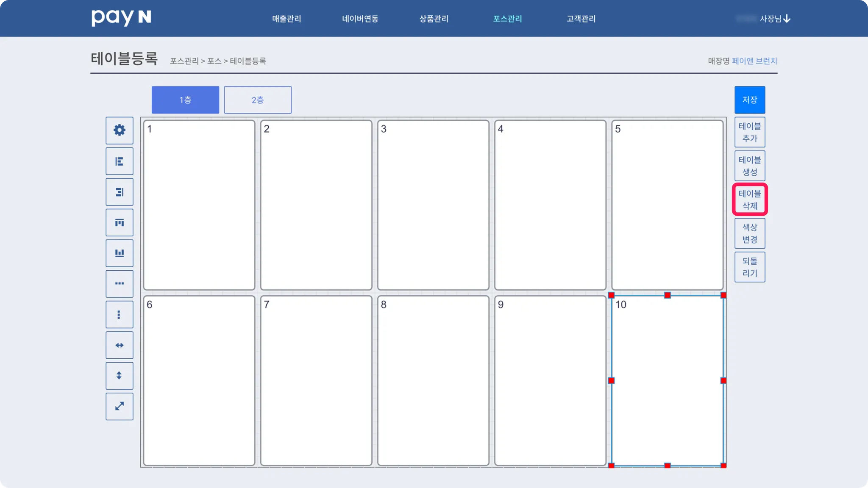This screenshot has width=868, height=488.
Task: Click the align right icon
Action: point(120,192)
